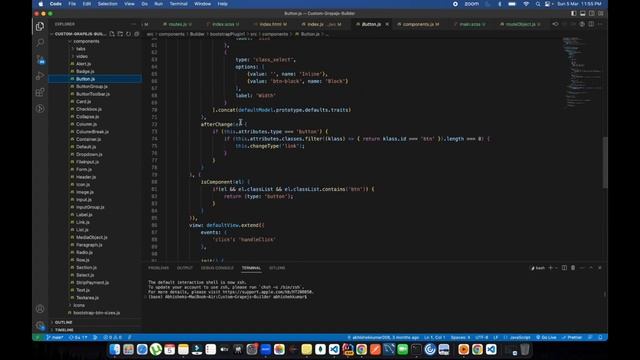Click the Split Editor icon in the tab bar
Viewport: 640px width, 360px height.
(591, 24)
